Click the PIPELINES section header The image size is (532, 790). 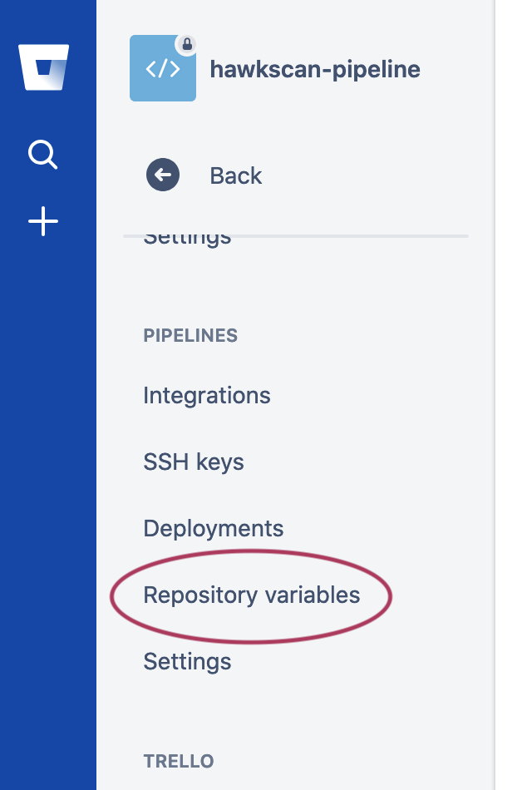[190, 335]
